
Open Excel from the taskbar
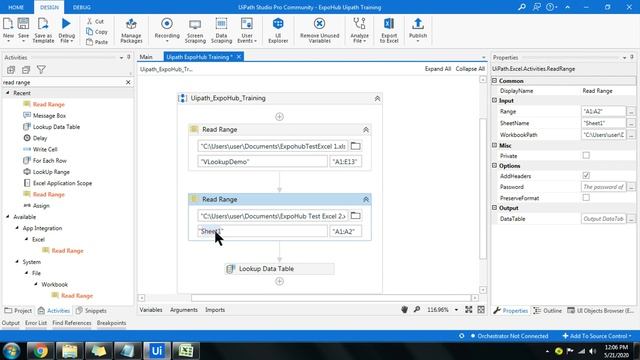pyautogui.click(x=186, y=351)
